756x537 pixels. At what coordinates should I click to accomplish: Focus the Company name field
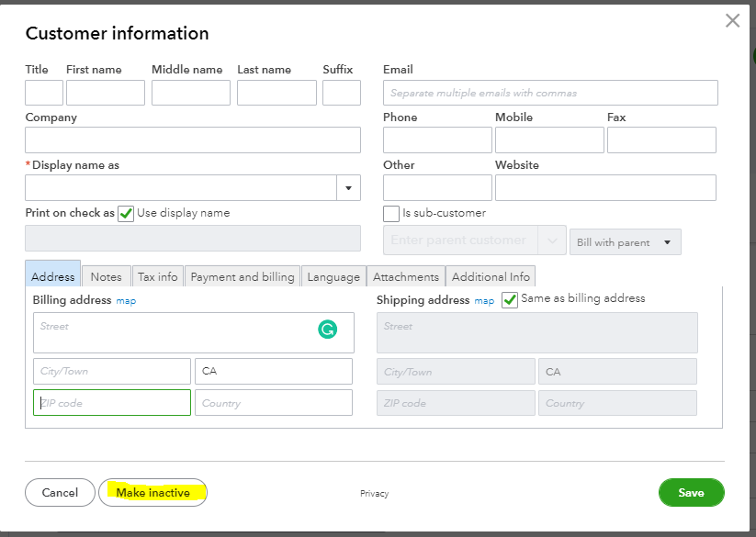point(193,140)
